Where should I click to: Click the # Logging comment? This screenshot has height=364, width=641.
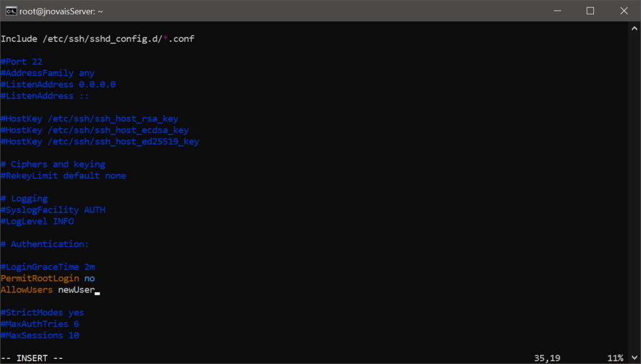pos(24,198)
